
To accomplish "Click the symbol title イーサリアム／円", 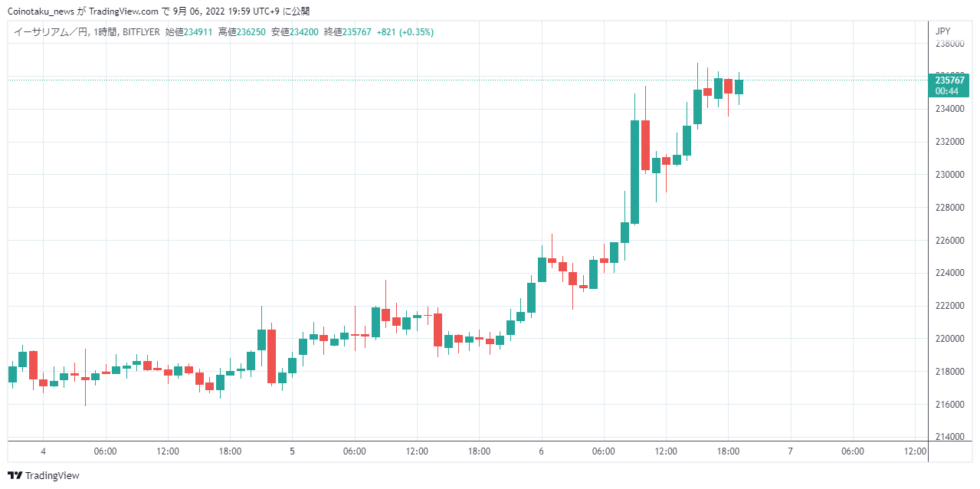I will coord(51,32).
